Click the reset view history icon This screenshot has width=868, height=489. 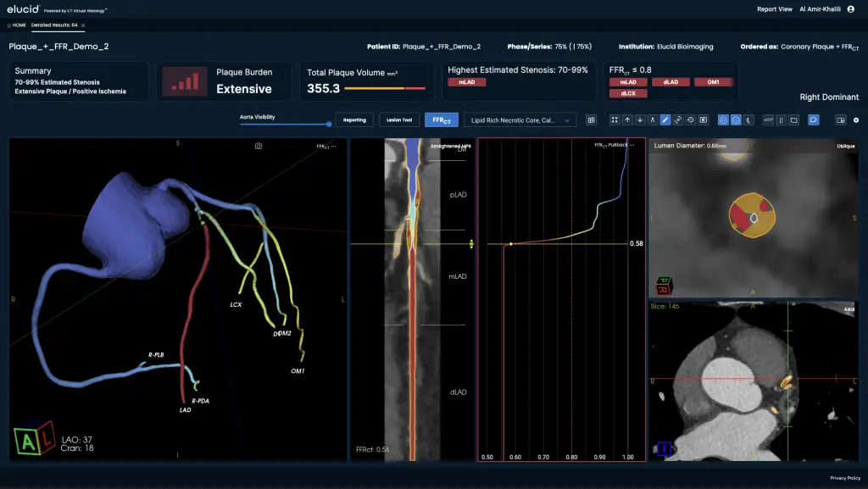[690, 120]
